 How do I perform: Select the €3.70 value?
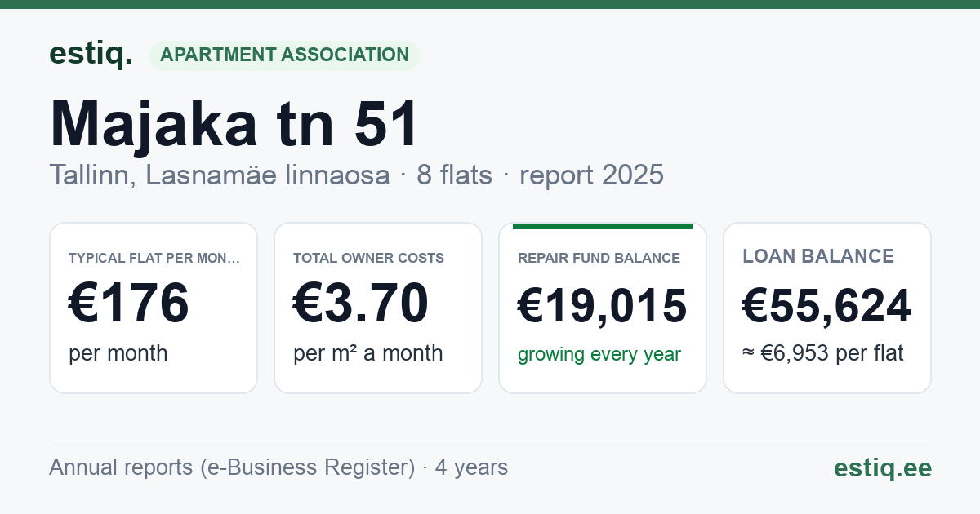pos(361,303)
